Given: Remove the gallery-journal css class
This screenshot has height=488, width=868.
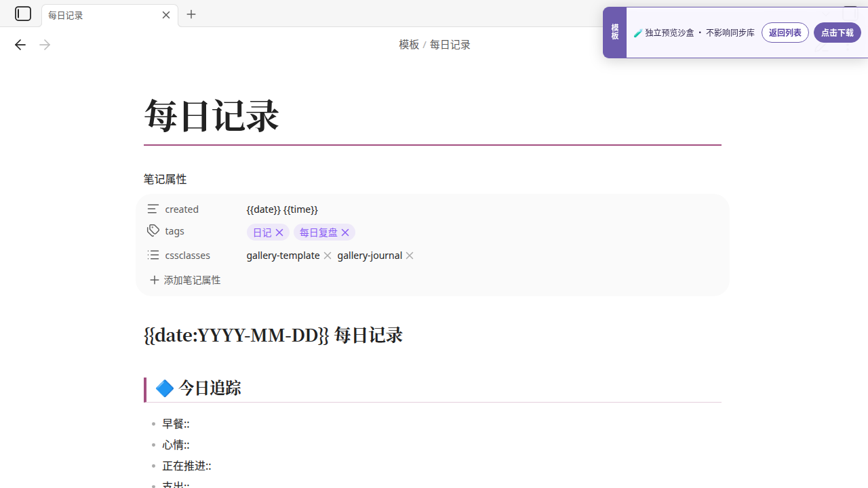Looking at the screenshot, I should [410, 256].
